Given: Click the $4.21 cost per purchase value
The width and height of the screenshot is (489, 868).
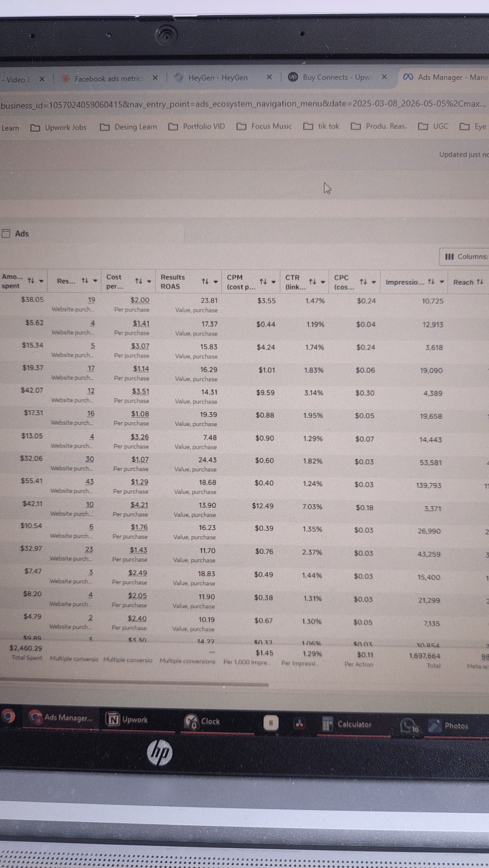Looking at the screenshot, I should 139,505.
